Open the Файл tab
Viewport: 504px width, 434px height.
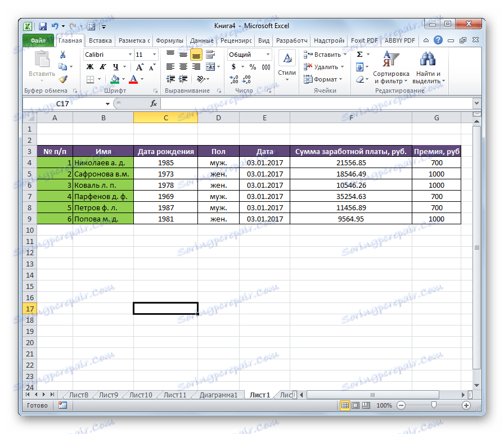38,40
